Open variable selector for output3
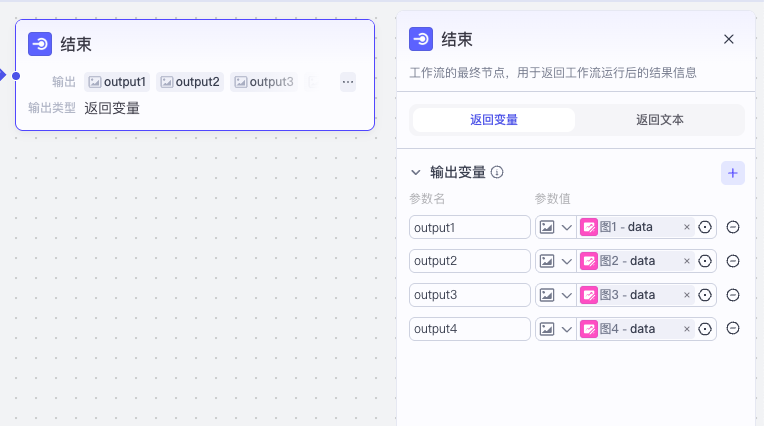Image resolution: width=764 pixels, height=426 pixels. pos(705,295)
